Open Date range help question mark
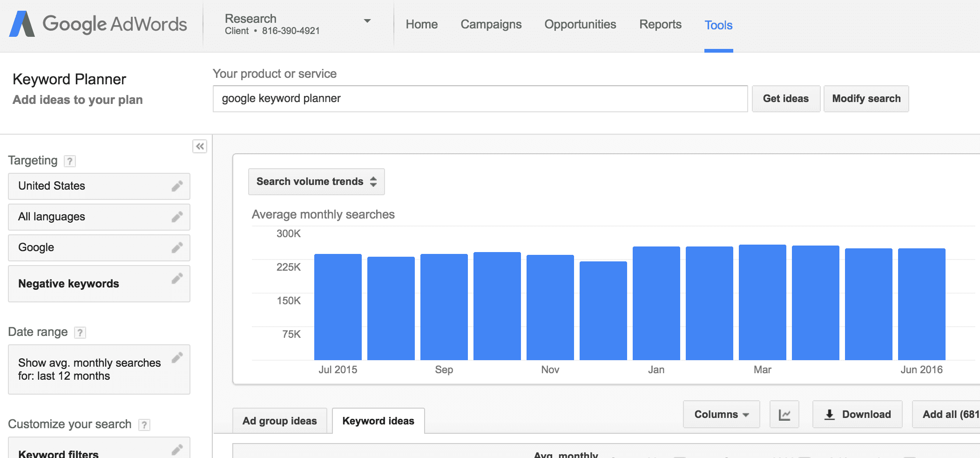 pos(80,333)
